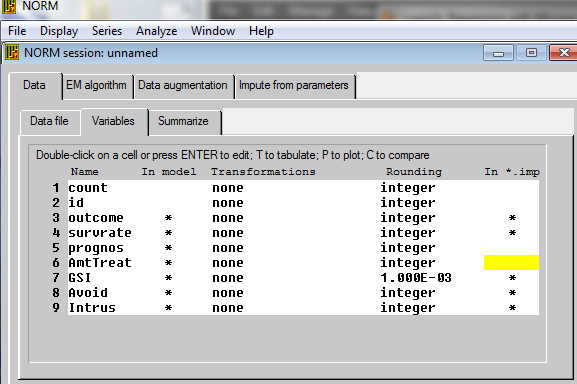This screenshot has height=384, width=577.
Task: Minimize the NORM session window
Action: tap(498, 53)
